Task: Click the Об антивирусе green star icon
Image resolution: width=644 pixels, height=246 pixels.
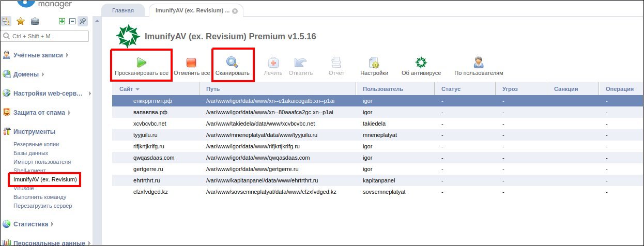Action: 421,63
